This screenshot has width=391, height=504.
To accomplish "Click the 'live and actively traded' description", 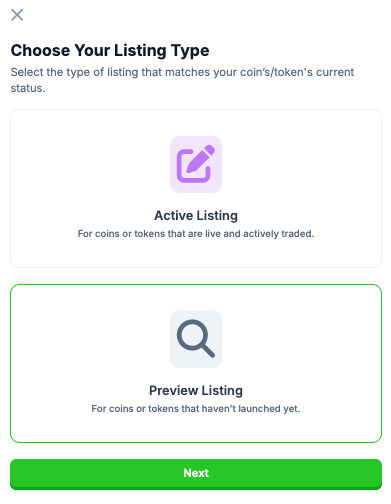I will 196,234.
